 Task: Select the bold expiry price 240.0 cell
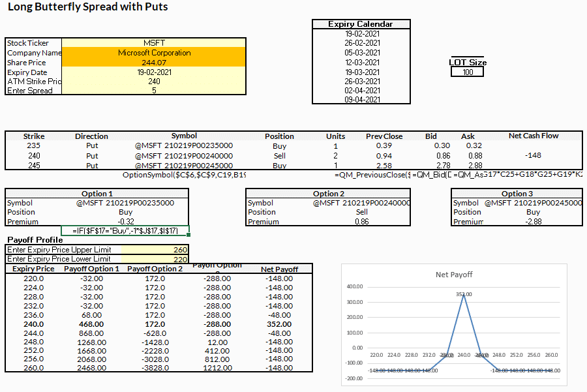click(33, 324)
